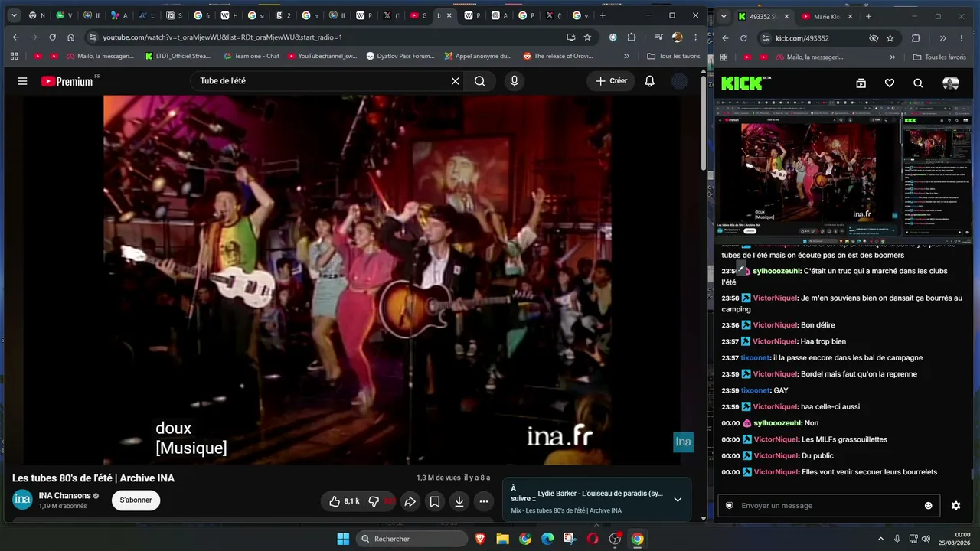The height and width of the screenshot is (551, 980).
Task: Open Windows Start menu
Action: pyautogui.click(x=343, y=539)
